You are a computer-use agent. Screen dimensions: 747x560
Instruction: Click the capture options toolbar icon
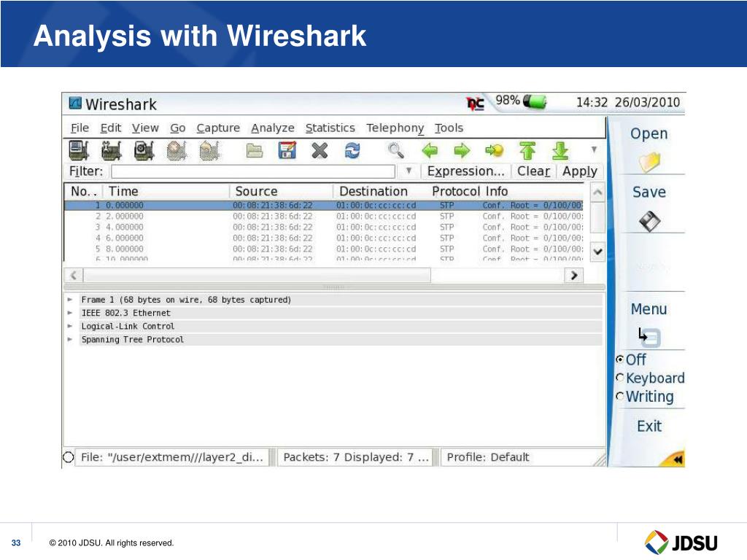click(x=112, y=150)
